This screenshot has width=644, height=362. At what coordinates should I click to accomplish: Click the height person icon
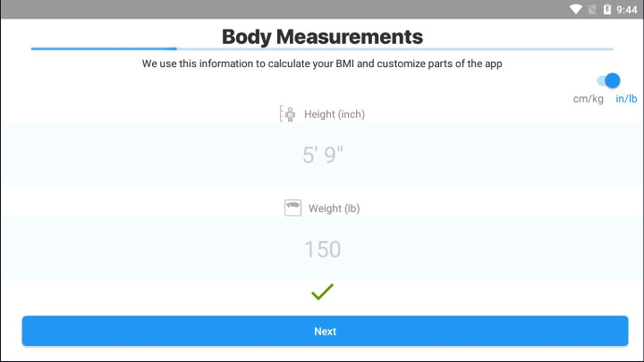coord(287,114)
